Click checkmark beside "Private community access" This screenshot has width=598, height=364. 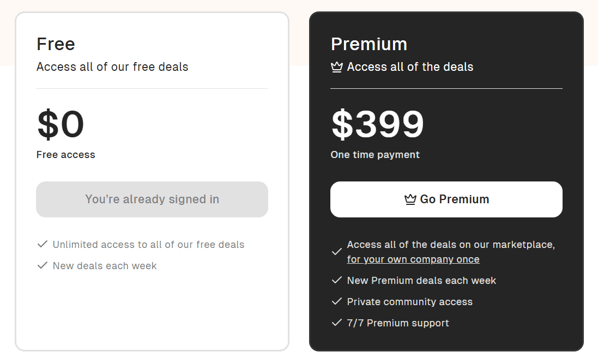point(337,301)
